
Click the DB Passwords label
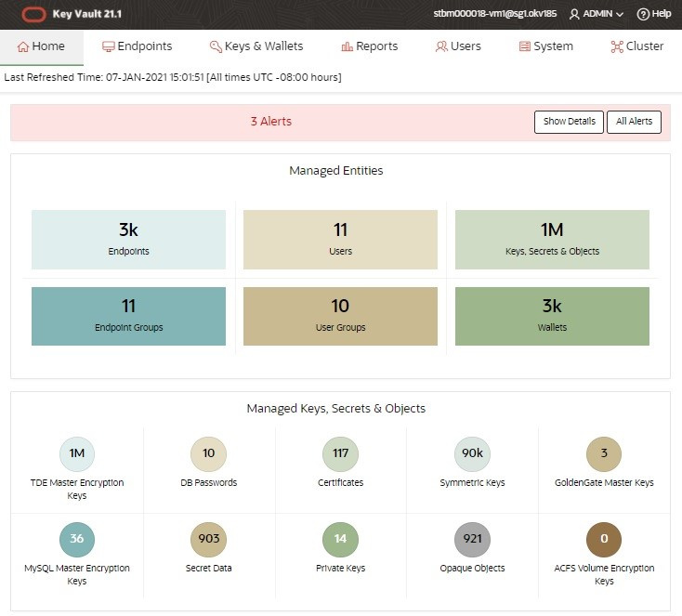209,483
